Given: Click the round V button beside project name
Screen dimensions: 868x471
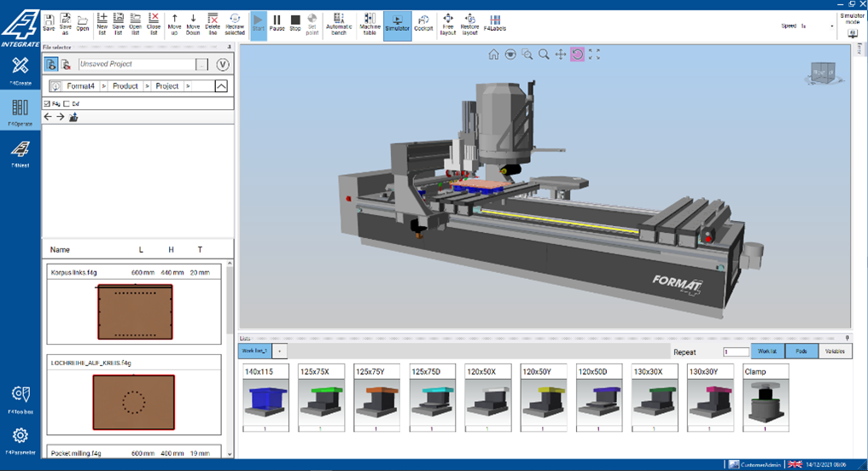Looking at the screenshot, I should tap(223, 65).
